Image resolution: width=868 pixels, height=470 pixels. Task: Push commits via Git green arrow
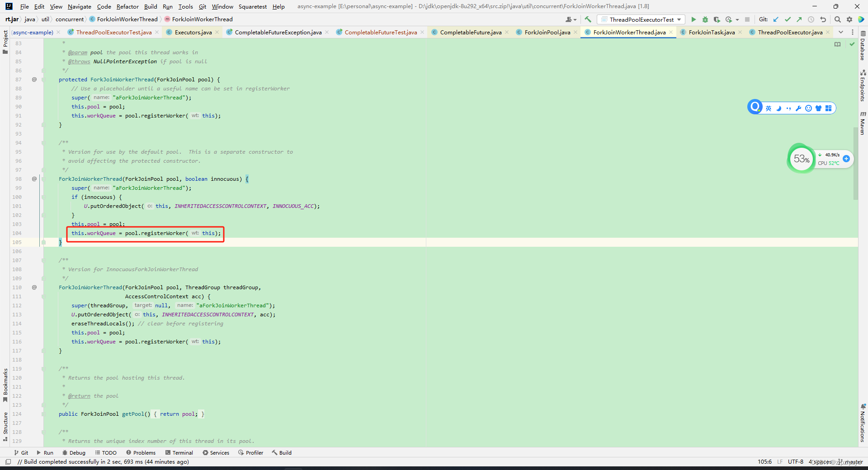(x=799, y=19)
